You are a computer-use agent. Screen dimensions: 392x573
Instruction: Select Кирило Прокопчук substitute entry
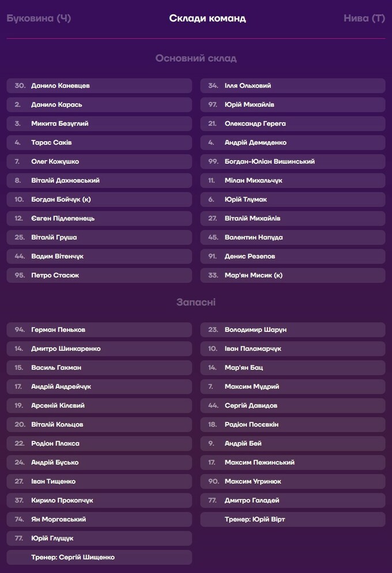pos(99,500)
